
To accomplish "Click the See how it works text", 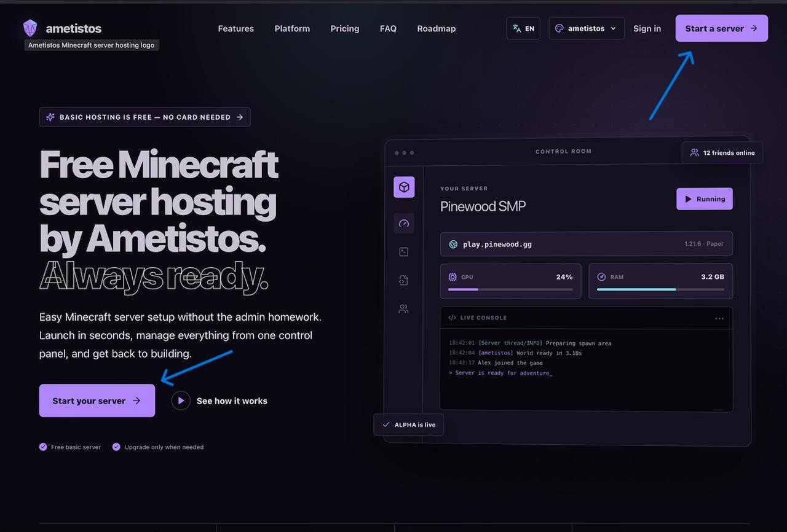I will click(232, 401).
